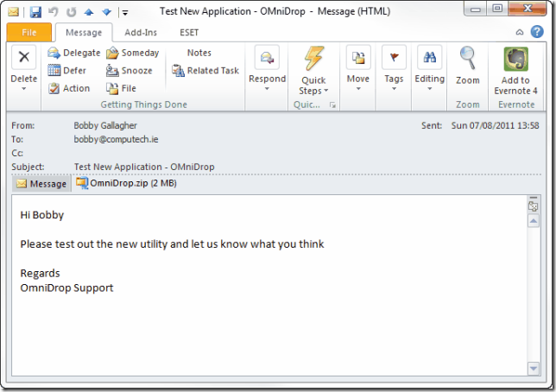Click the Undo arrow in title bar
This screenshot has width=556, height=392.
pyautogui.click(x=54, y=12)
